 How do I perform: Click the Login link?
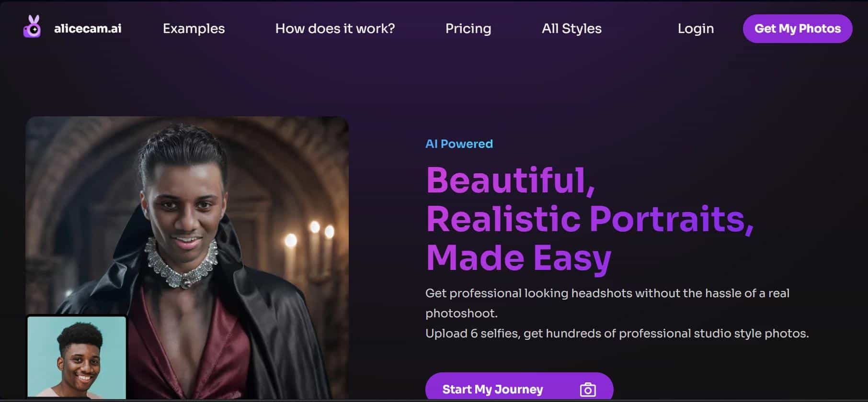tap(696, 29)
